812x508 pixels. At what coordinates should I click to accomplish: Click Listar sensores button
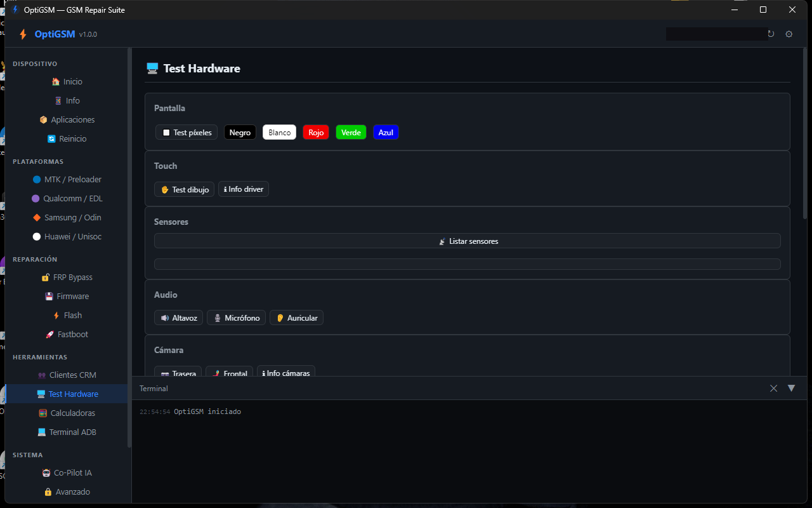468,241
